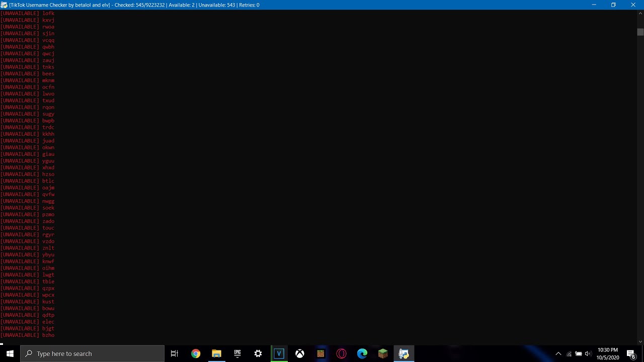Open the brown block icon app in taskbar

[320, 353]
